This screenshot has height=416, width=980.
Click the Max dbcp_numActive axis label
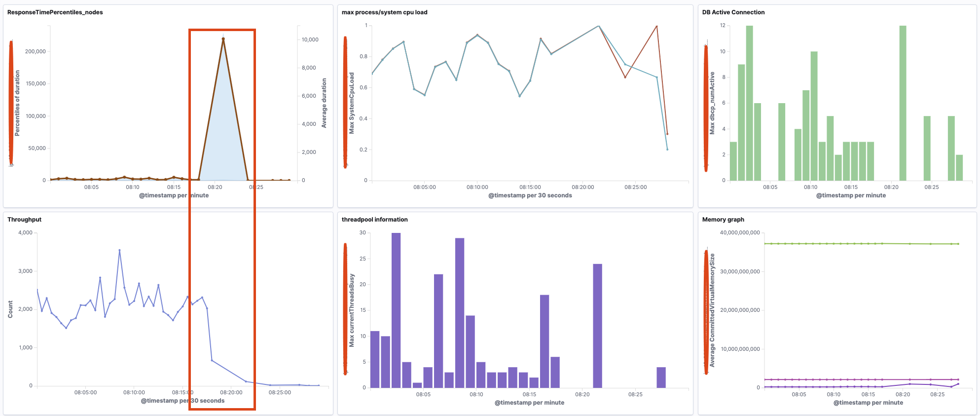(712, 103)
